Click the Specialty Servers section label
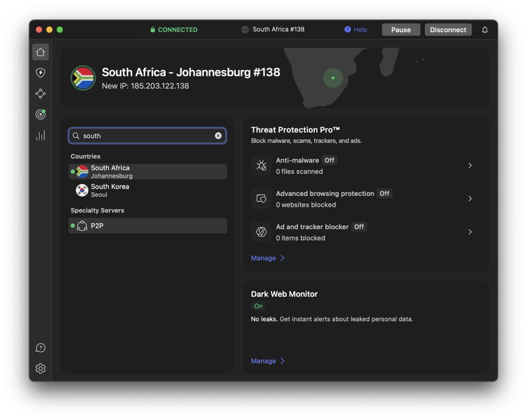Viewport: 527px width, 420px height. pos(97,211)
